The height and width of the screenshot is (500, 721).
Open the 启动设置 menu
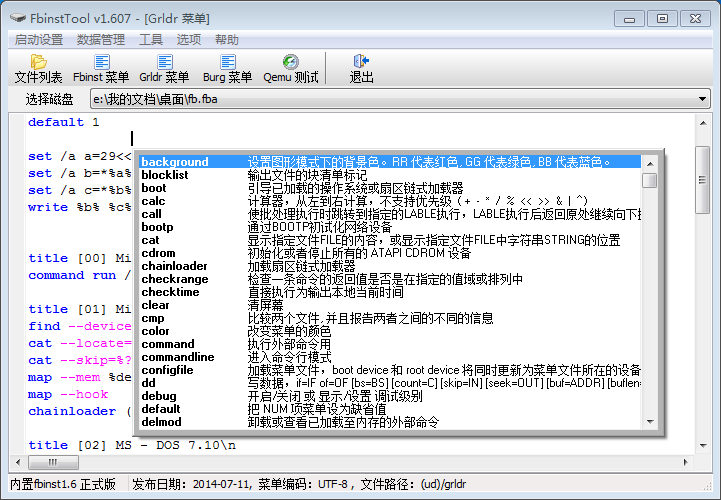pos(39,40)
